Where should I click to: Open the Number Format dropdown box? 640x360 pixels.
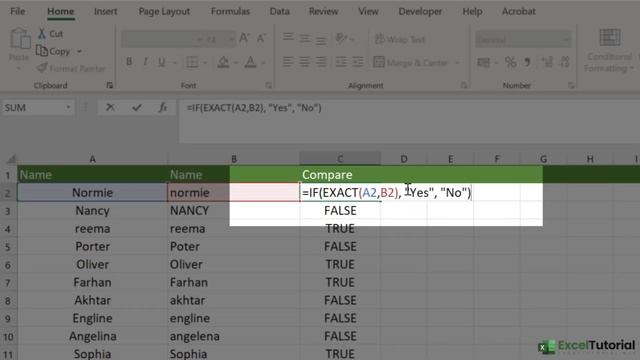[523, 40]
